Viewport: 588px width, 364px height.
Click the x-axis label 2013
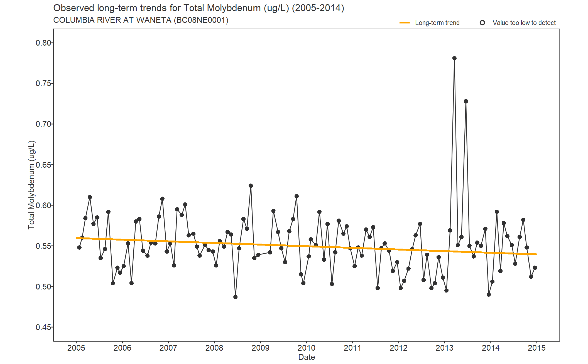coord(445,348)
